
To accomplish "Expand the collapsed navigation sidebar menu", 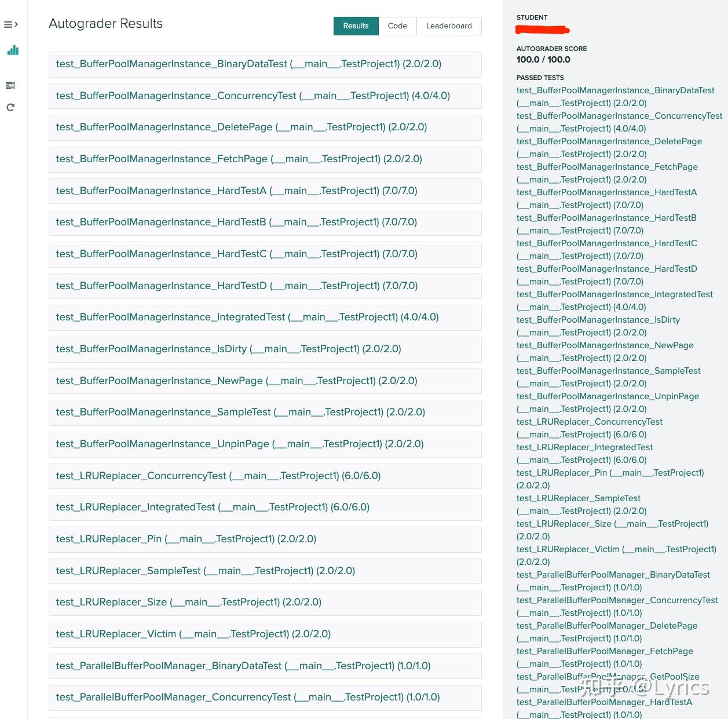I will (11, 24).
